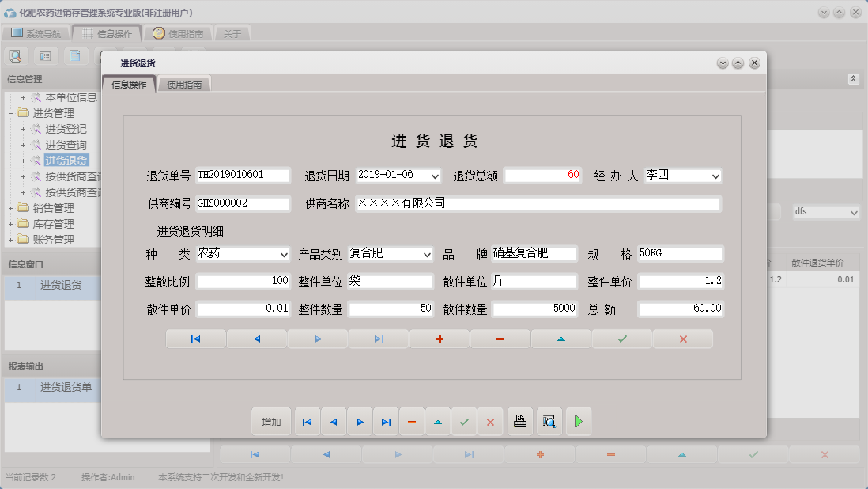Confirm entry with the green check icon
This screenshot has height=489, width=868.
[x=464, y=422]
